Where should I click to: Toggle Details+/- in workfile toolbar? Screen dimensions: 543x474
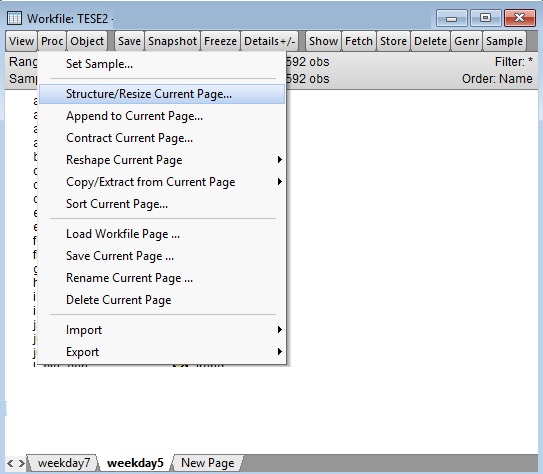tap(269, 41)
